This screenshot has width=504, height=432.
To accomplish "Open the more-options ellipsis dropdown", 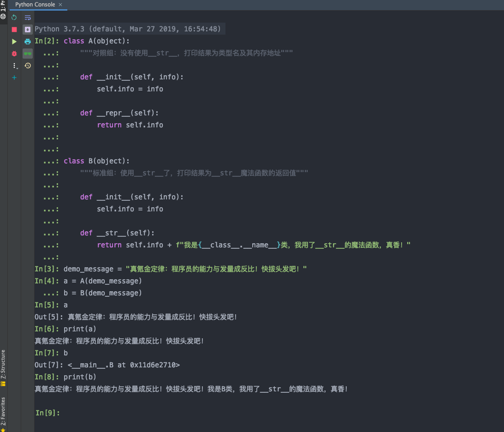I will (14, 65).
